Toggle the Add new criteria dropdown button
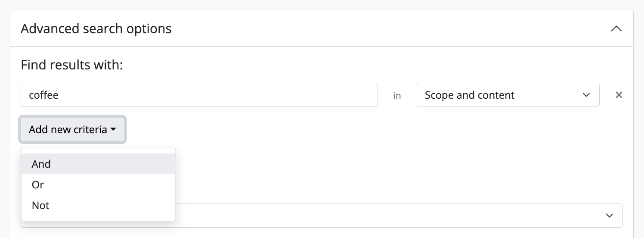644x238 pixels. [x=72, y=129]
